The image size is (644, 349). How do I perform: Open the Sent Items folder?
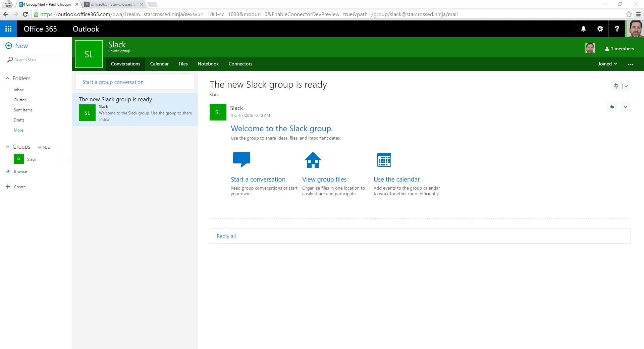click(23, 110)
